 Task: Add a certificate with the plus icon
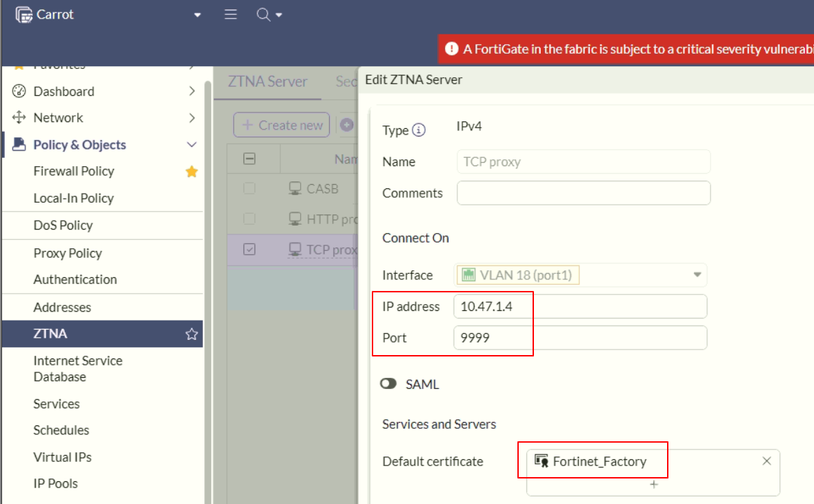(x=654, y=484)
